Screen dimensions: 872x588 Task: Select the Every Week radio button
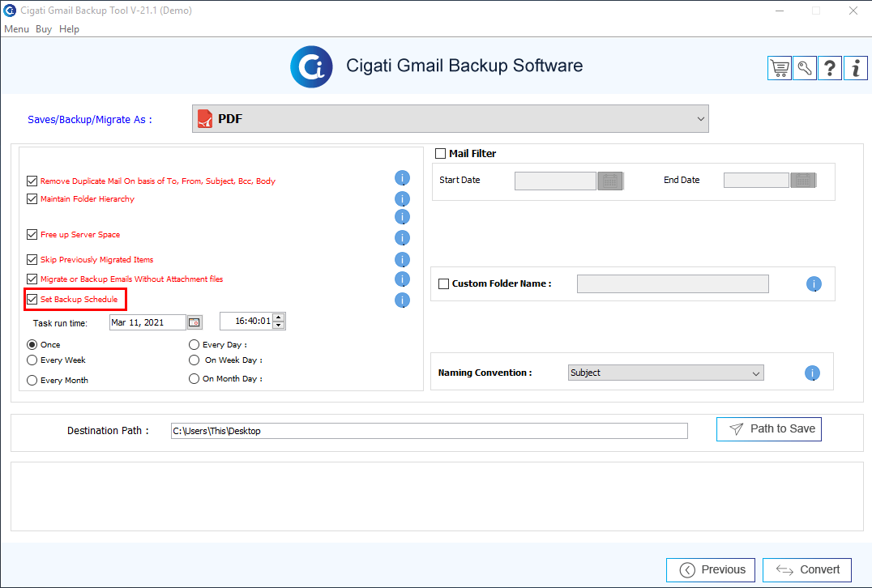coord(32,360)
